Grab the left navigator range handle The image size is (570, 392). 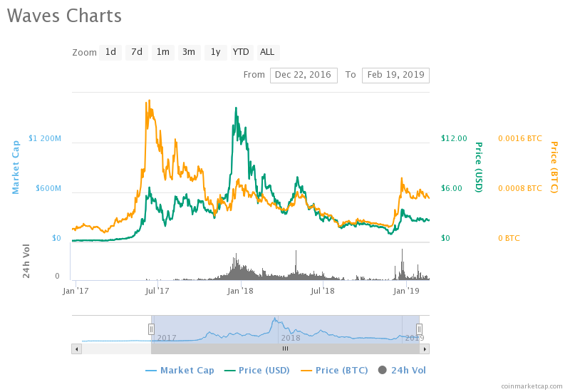(151, 329)
